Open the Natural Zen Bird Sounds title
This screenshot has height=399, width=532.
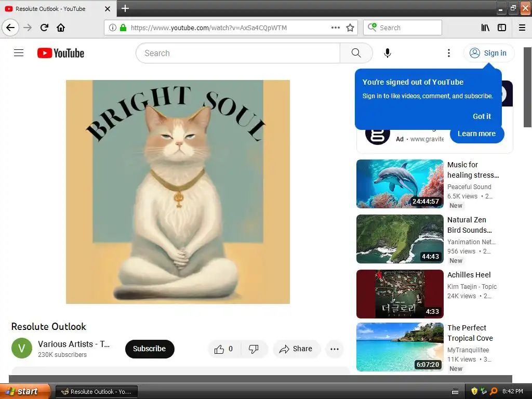[469, 225]
